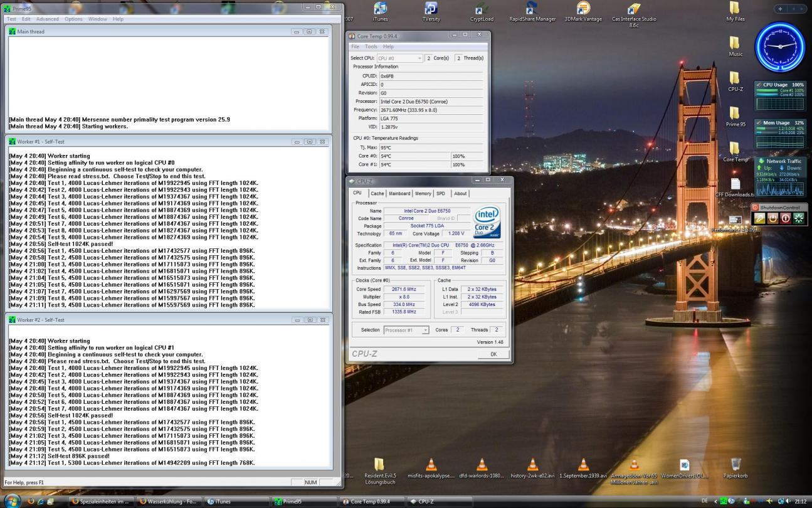Click the ShutdownControl green restart icon
Screen dimensions: 812x508
(799, 218)
